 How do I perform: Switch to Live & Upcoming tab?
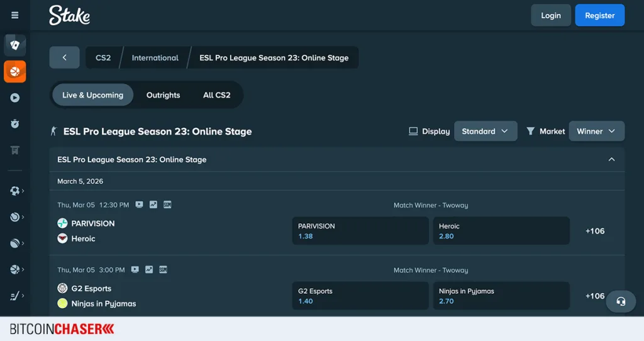pos(93,95)
